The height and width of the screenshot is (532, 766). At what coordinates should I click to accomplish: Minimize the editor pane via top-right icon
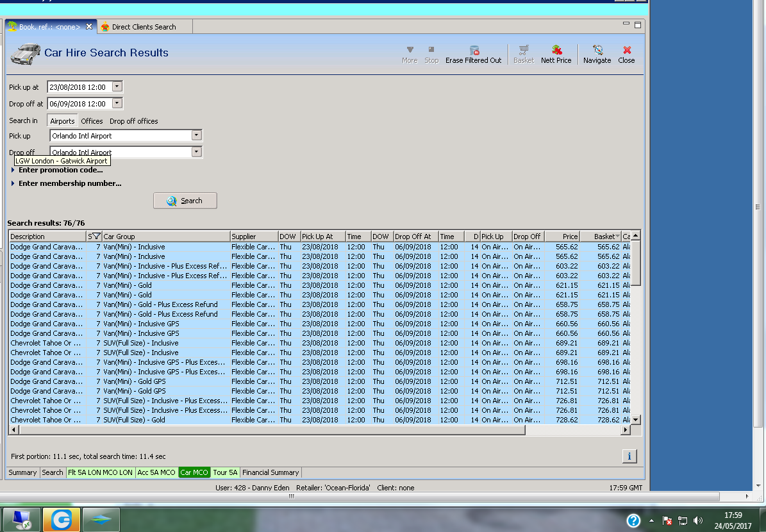pyautogui.click(x=626, y=24)
